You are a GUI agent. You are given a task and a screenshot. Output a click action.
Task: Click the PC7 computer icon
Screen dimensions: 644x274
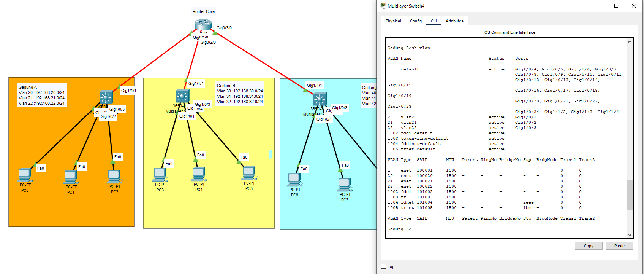click(345, 185)
